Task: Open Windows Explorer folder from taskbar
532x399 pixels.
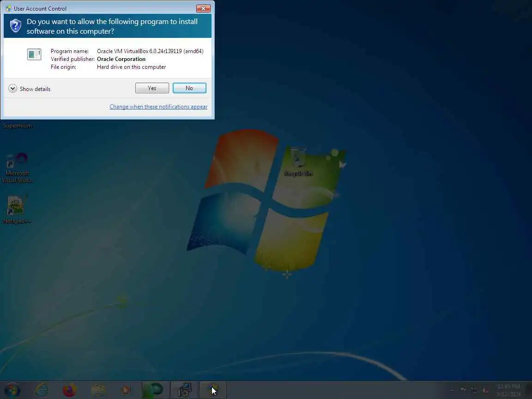Action: (98, 390)
